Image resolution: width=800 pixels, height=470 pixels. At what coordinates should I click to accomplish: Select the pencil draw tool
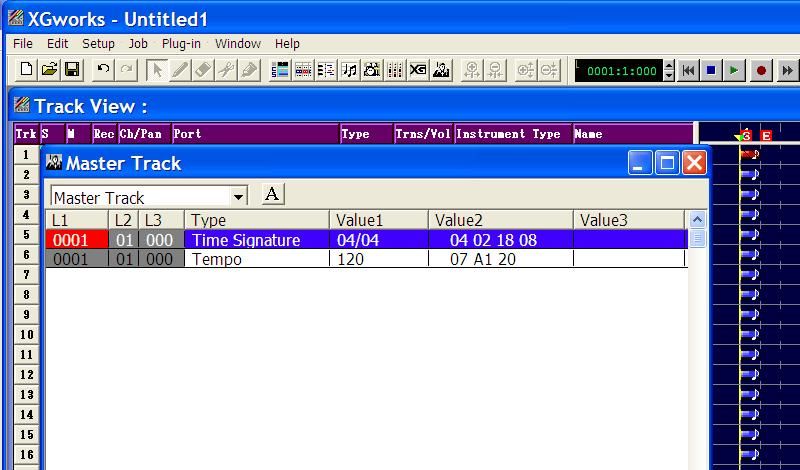[180, 70]
